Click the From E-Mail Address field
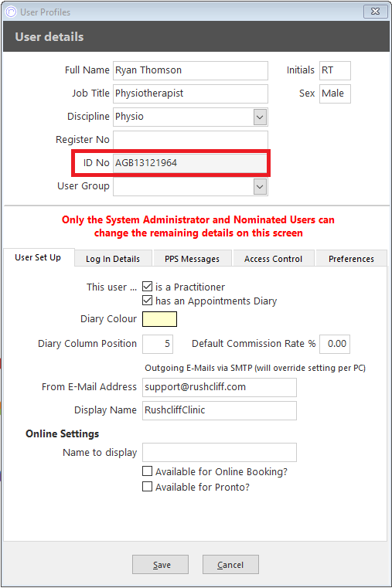 [x=220, y=387]
